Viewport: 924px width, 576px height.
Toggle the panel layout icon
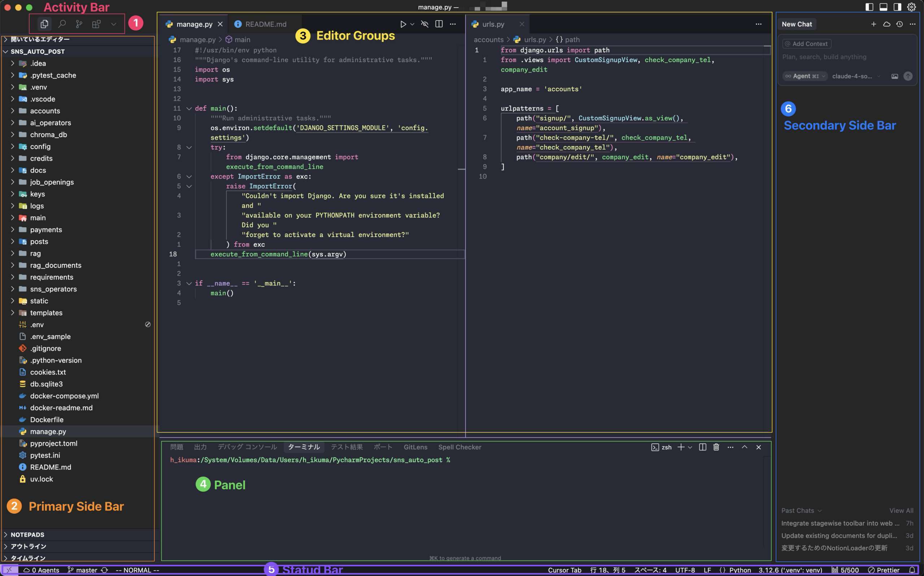(883, 7)
